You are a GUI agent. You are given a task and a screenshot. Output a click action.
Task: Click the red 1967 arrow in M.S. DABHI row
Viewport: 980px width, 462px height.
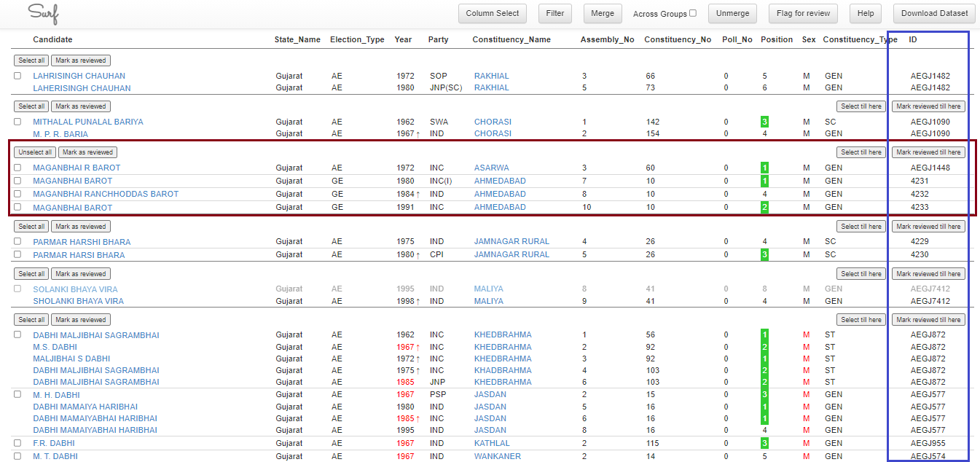click(x=418, y=347)
